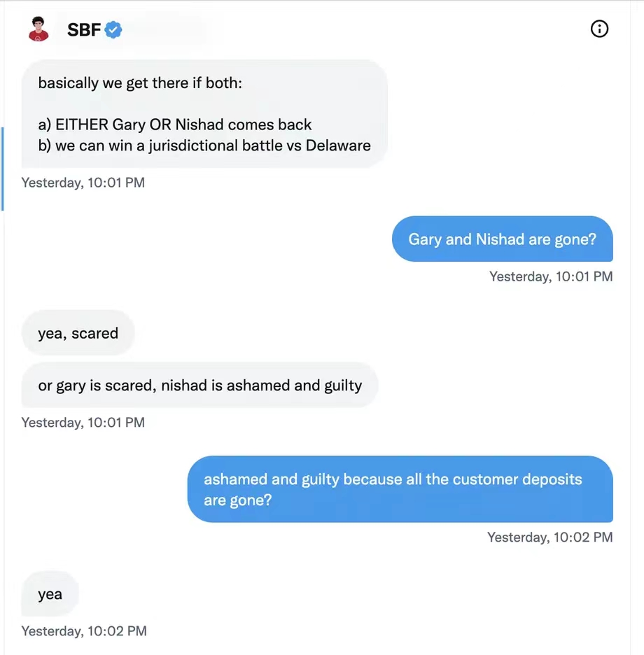The width and height of the screenshot is (644, 655).
Task: Click timestamp under 'ashamed and guilty' gray message
Action: pos(83,423)
